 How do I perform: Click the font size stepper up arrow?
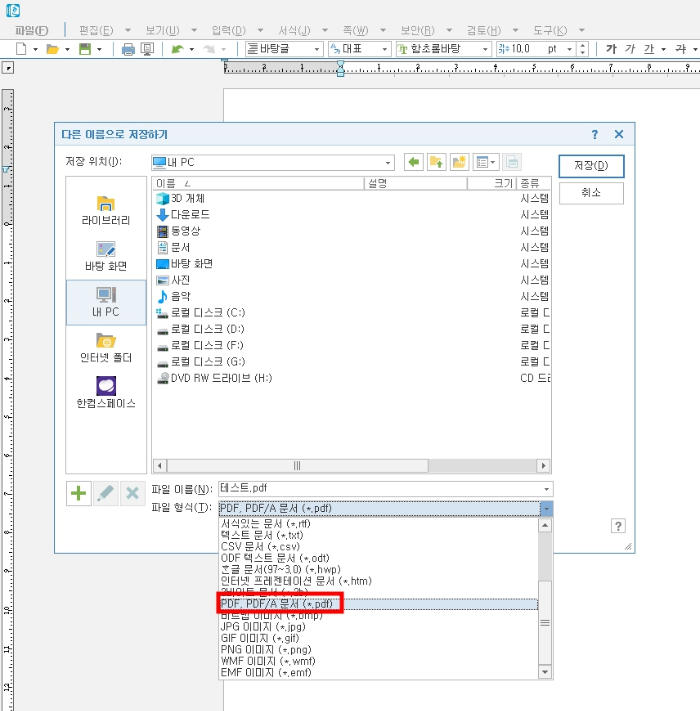583,45
